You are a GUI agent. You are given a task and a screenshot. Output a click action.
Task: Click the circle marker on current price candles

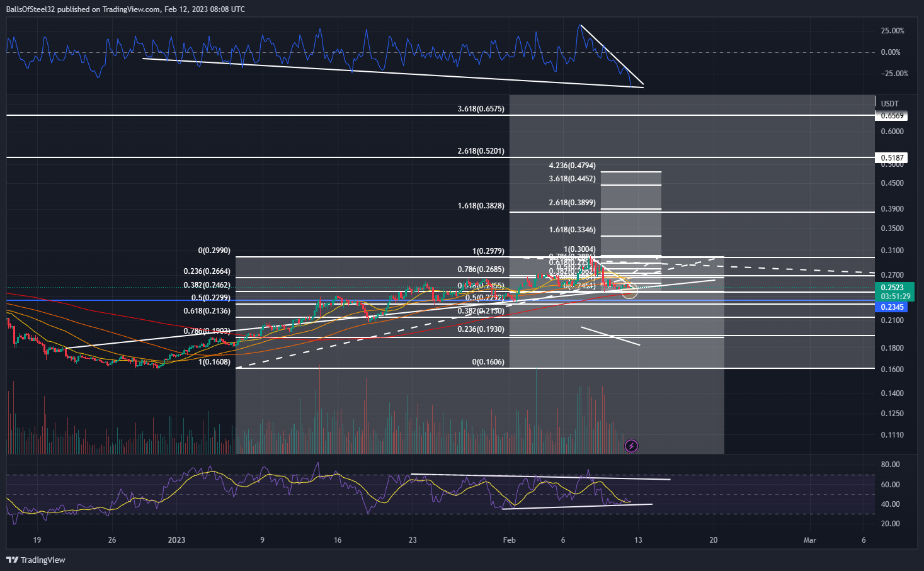point(630,290)
